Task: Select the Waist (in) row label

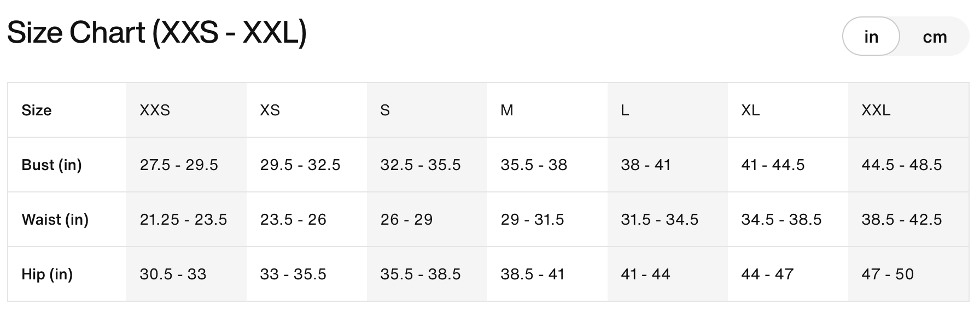Action: 55,220
